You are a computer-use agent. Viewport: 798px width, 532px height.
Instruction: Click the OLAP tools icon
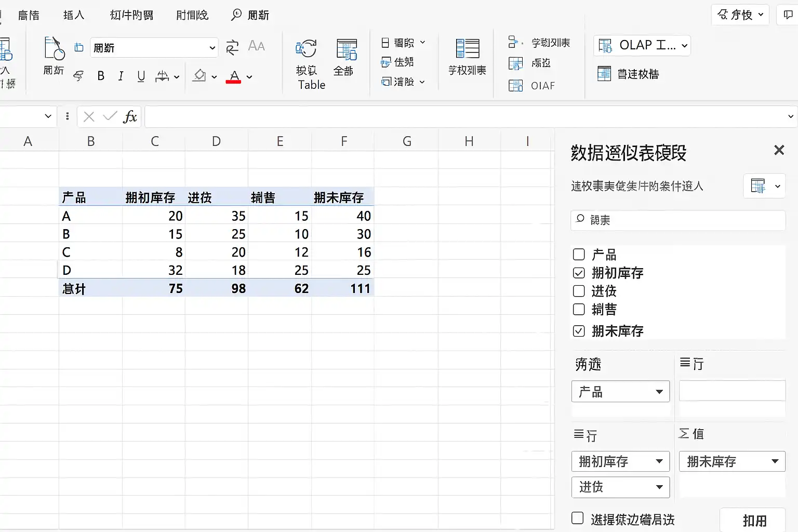click(x=606, y=46)
